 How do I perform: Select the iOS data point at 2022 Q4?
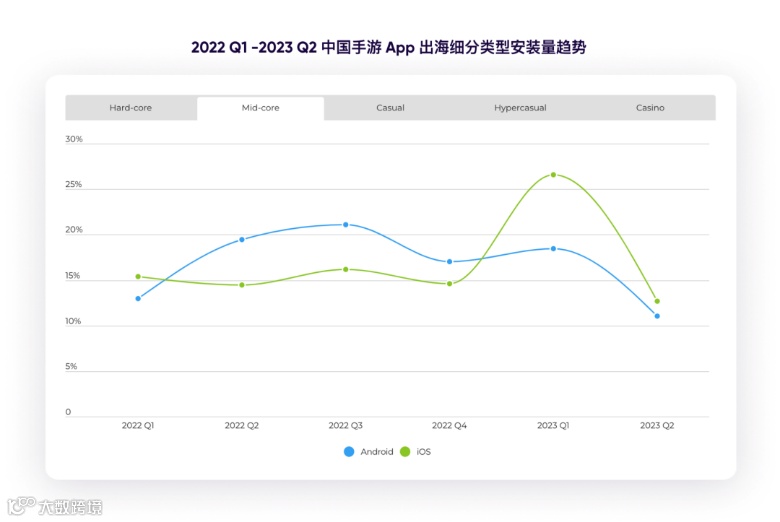click(x=450, y=284)
